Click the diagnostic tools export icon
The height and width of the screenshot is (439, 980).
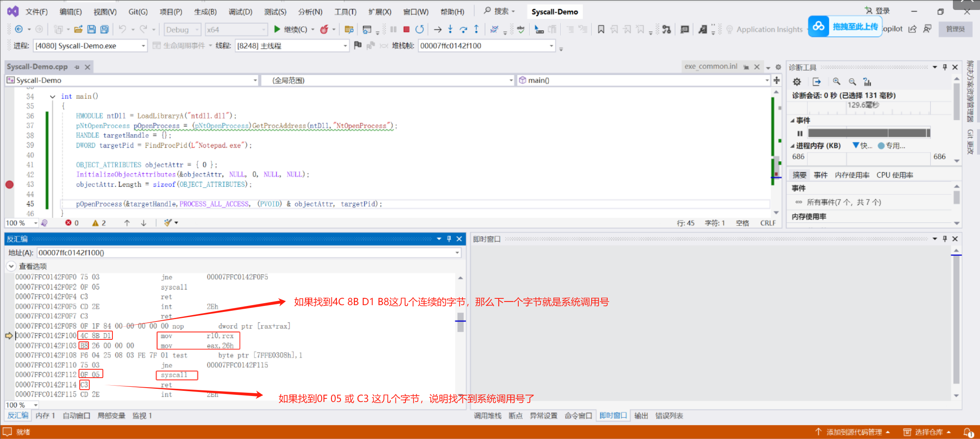(x=817, y=82)
